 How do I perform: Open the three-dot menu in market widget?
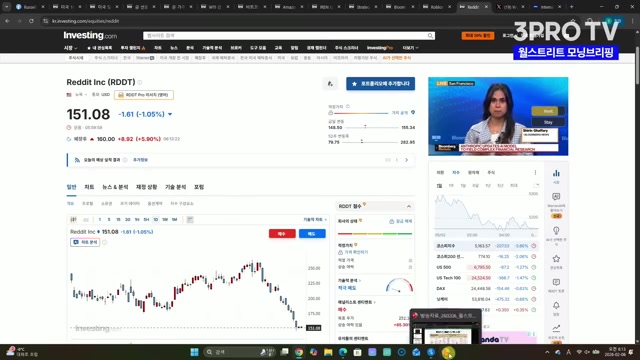click(x=535, y=173)
